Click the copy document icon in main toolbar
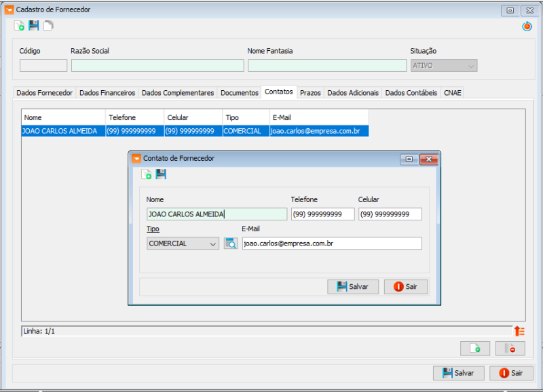The width and height of the screenshot is (543, 392). (x=48, y=26)
